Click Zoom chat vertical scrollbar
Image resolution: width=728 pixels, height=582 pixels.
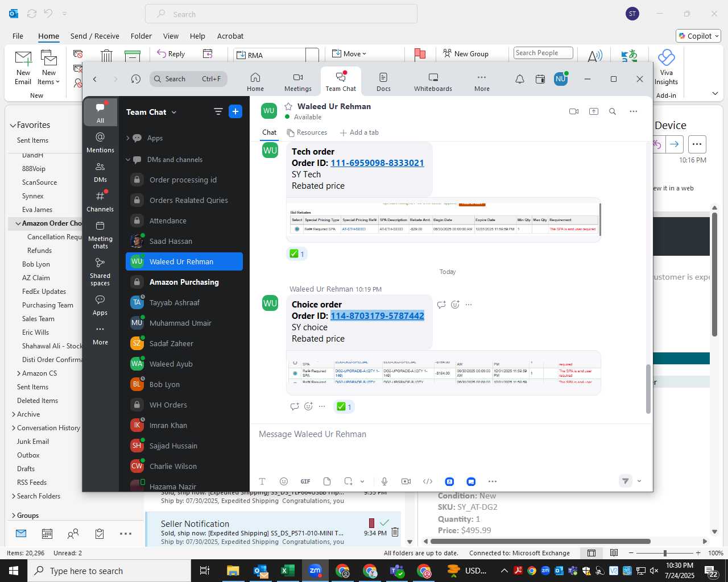coord(648,389)
